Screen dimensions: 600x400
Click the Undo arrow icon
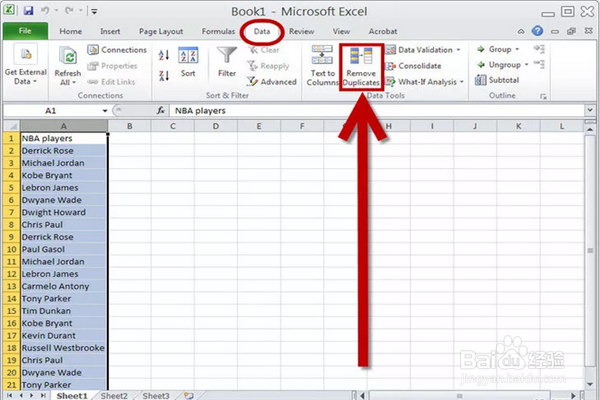point(45,10)
